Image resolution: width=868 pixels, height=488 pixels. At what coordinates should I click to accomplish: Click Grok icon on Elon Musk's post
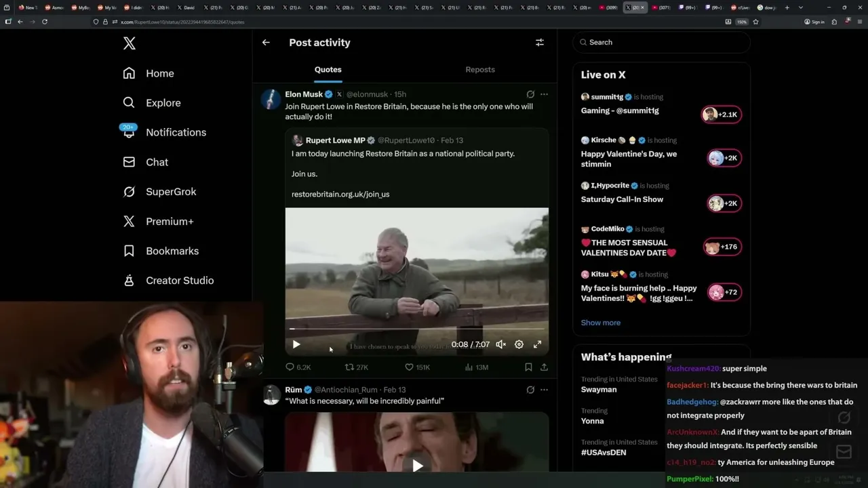(x=530, y=94)
